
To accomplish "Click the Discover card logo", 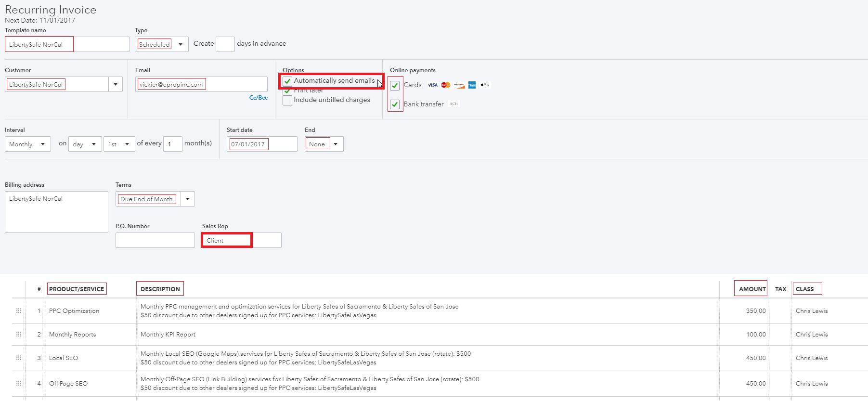I will (x=459, y=85).
